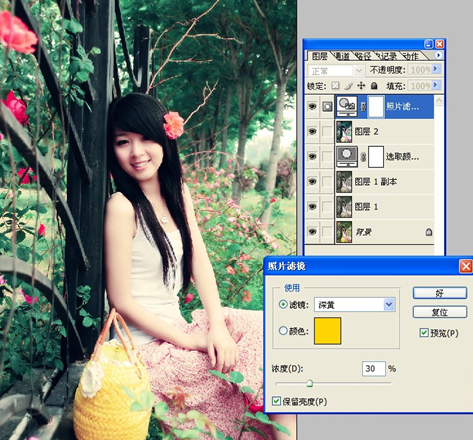Click the lock image pixels brush icon
This screenshot has width=473, height=440.
coord(348,86)
